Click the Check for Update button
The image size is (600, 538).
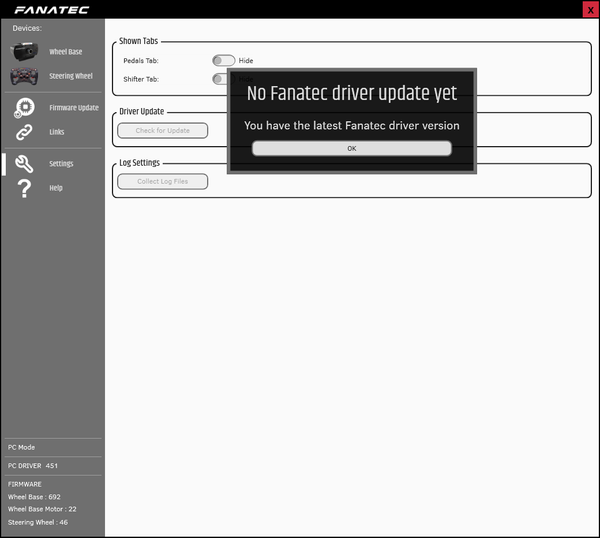tap(163, 130)
